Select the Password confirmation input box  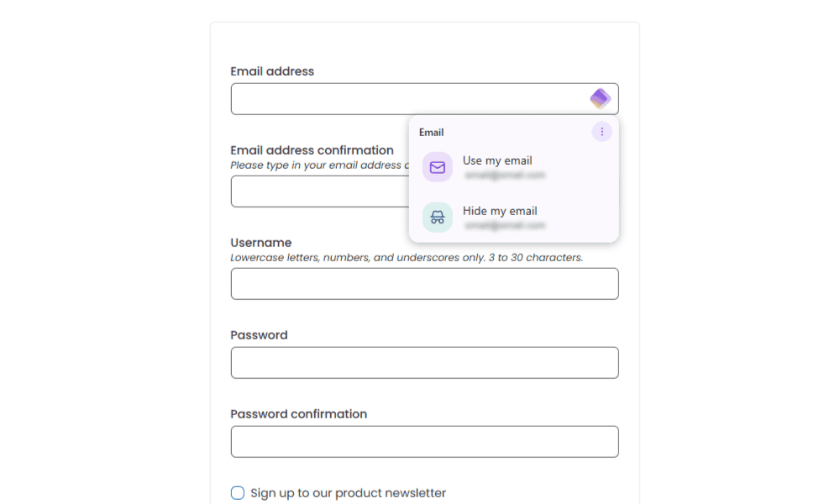coord(424,442)
